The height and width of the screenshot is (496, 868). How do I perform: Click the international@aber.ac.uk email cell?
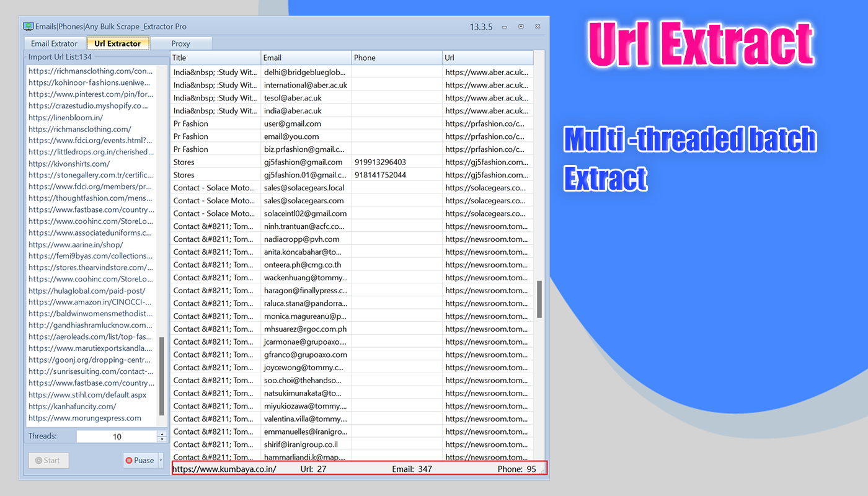click(x=306, y=85)
